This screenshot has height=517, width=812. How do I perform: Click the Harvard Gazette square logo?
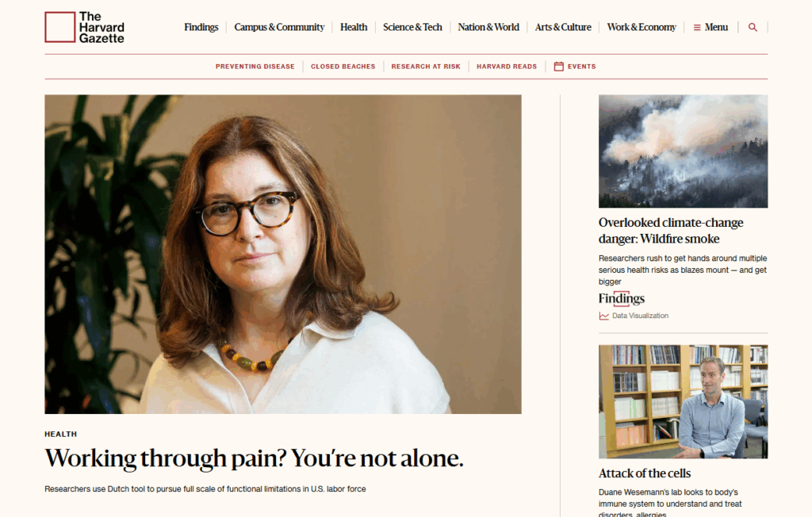tap(60, 27)
